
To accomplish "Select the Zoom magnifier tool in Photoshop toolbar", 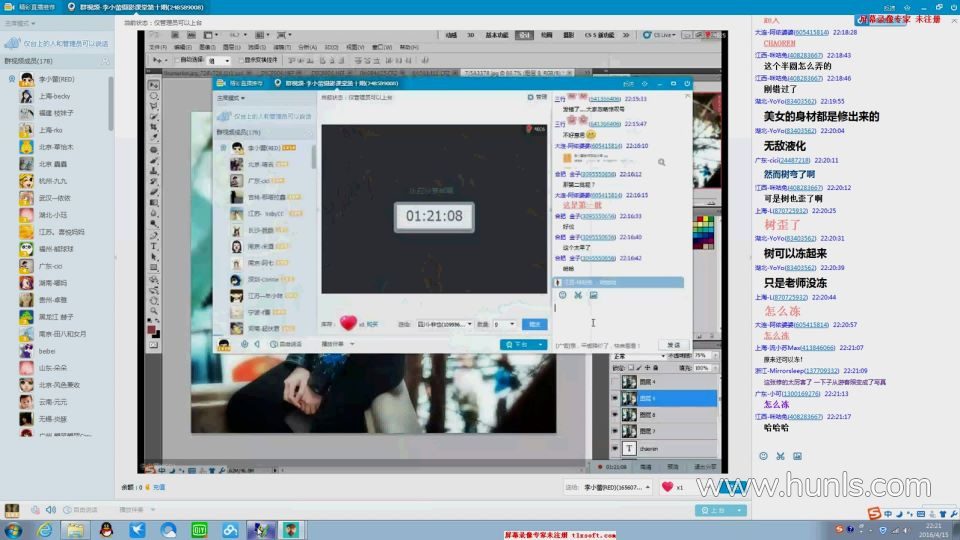I will coord(154,310).
